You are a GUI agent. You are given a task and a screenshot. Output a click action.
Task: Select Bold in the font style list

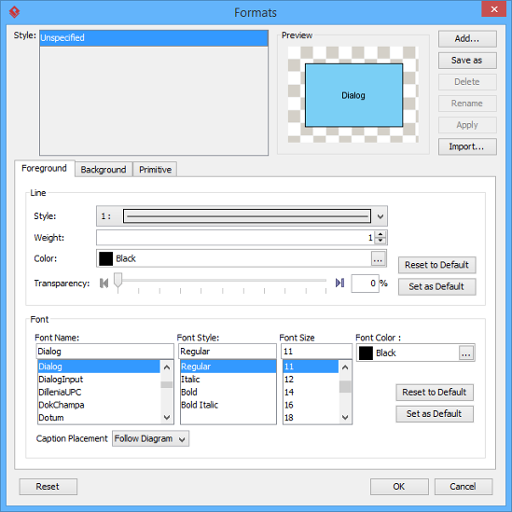(x=228, y=392)
